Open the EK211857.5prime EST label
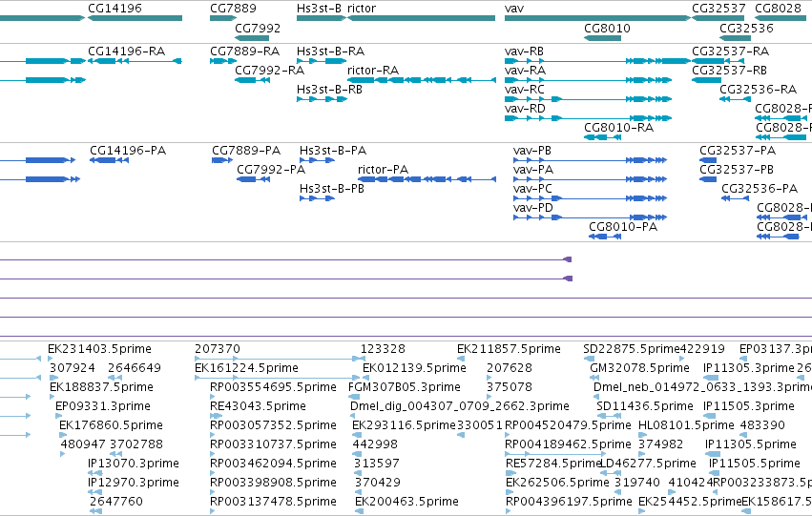 coord(509,349)
